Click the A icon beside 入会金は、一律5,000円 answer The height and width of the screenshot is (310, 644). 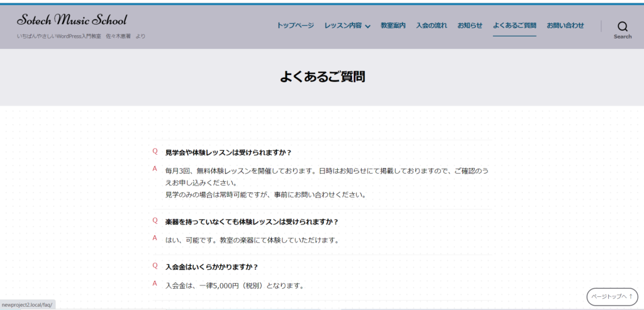[155, 284]
